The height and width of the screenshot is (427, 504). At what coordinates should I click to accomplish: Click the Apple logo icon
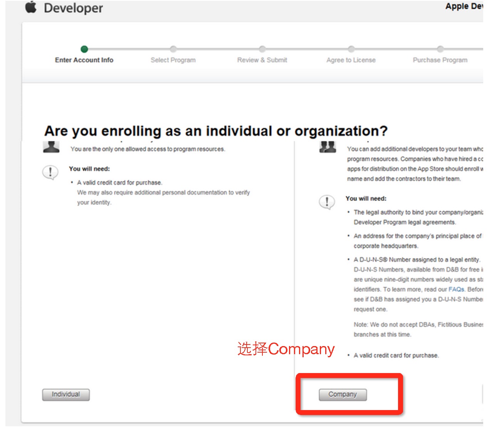coord(31,7)
